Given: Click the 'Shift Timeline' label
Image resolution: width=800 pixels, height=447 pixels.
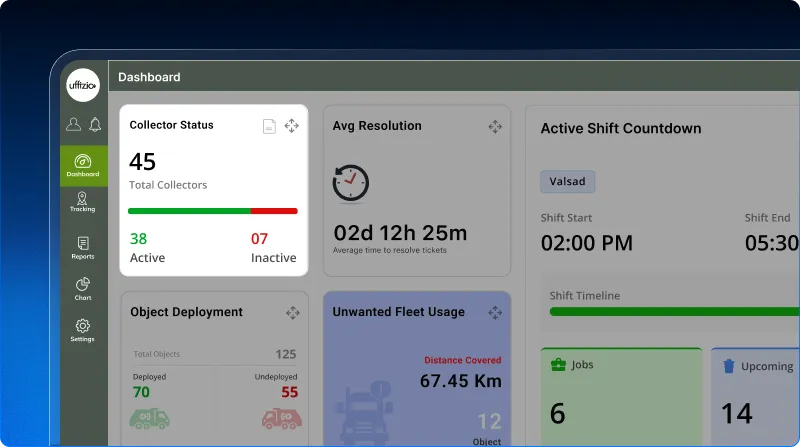Looking at the screenshot, I should coord(585,295).
